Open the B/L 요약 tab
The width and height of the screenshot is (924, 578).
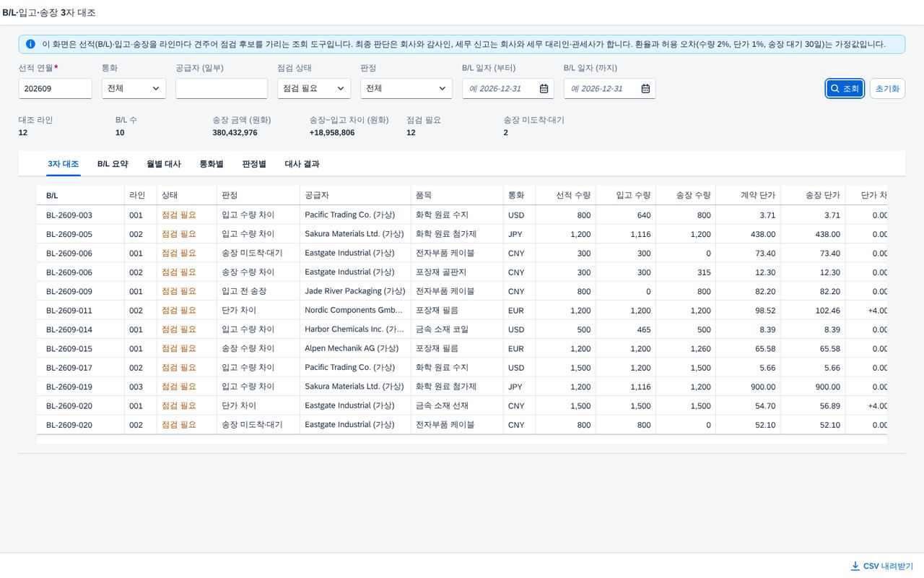pos(113,164)
